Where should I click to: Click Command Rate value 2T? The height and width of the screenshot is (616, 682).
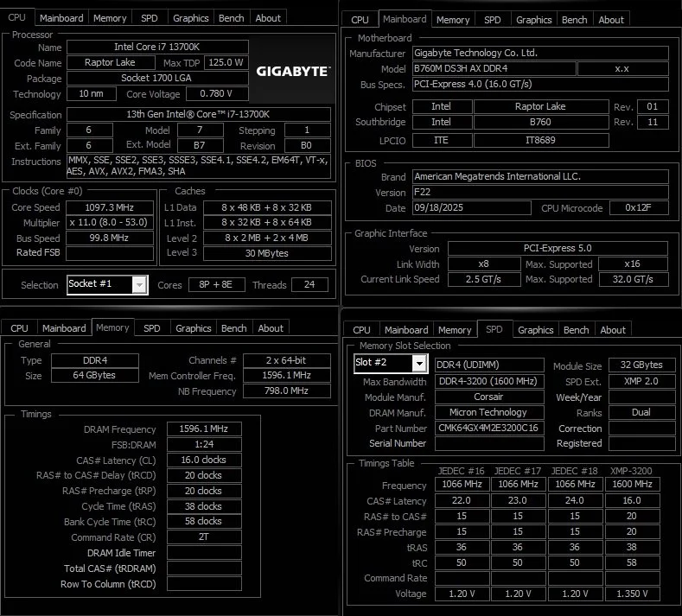point(204,537)
